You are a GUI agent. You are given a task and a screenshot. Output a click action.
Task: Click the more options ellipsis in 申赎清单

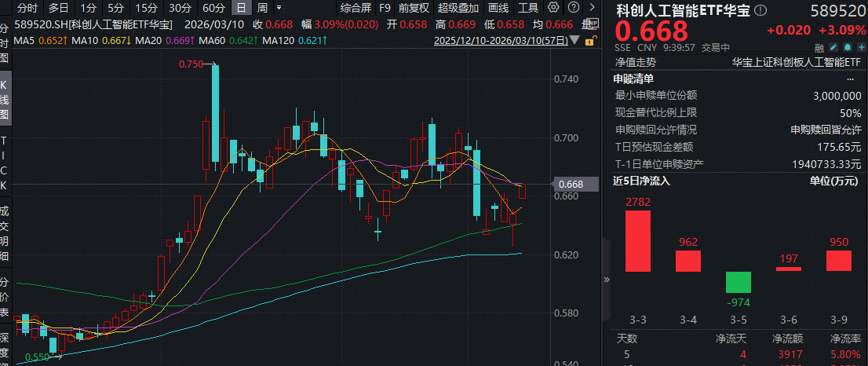(x=851, y=79)
